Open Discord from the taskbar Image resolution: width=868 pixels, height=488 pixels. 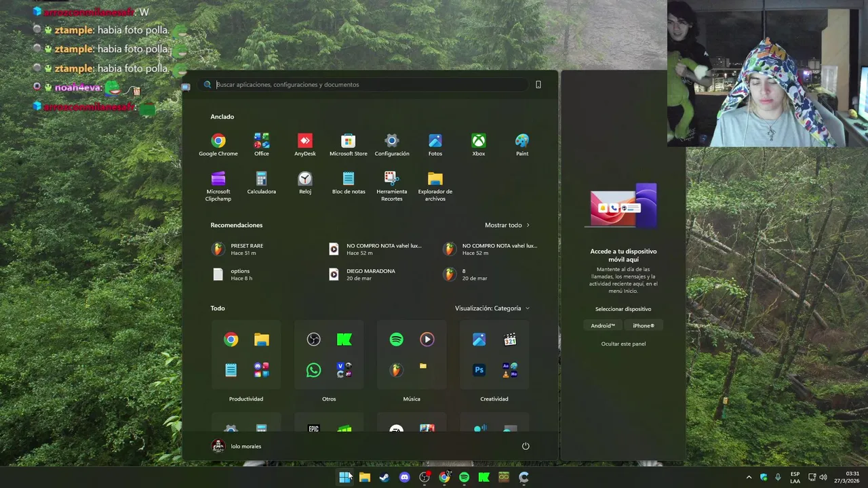(x=405, y=477)
